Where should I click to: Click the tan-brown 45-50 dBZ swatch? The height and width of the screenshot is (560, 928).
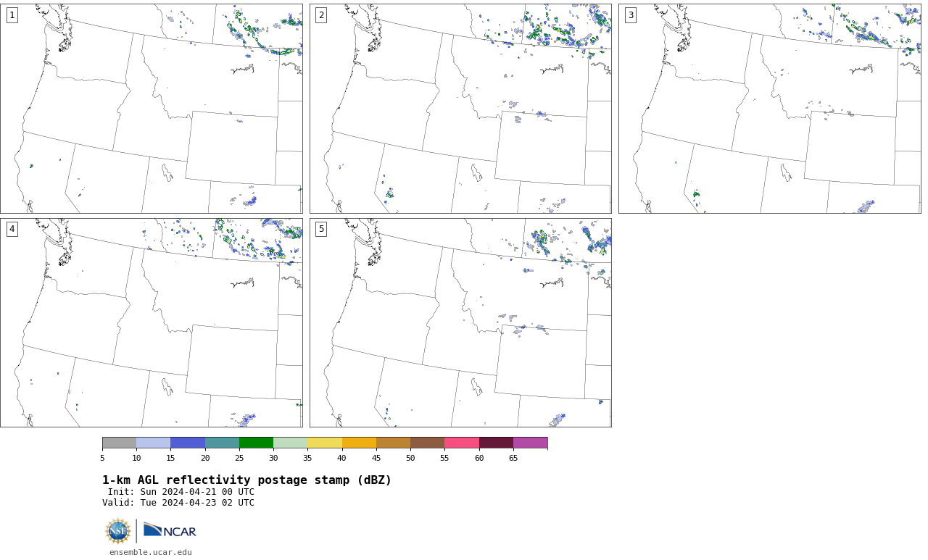tap(393, 443)
